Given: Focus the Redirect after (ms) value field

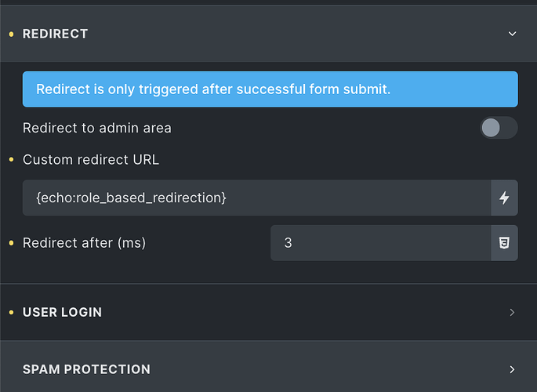Looking at the screenshot, I should (x=380, y=243).
